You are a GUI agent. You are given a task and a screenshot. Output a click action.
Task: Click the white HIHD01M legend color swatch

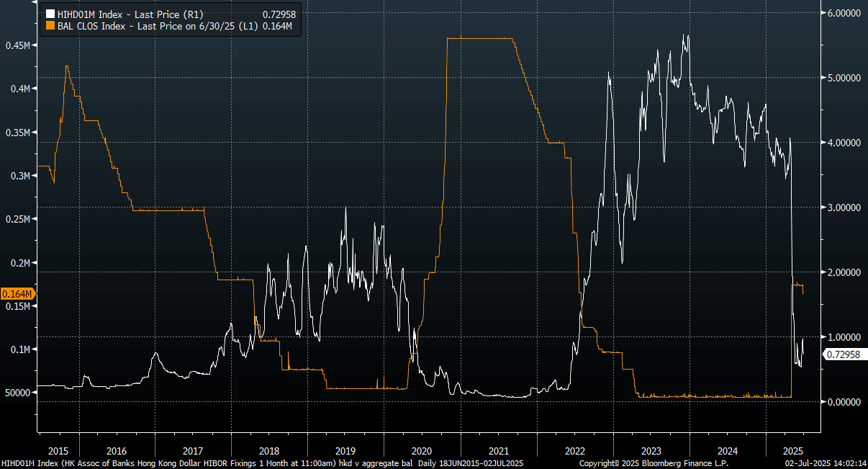50,14
